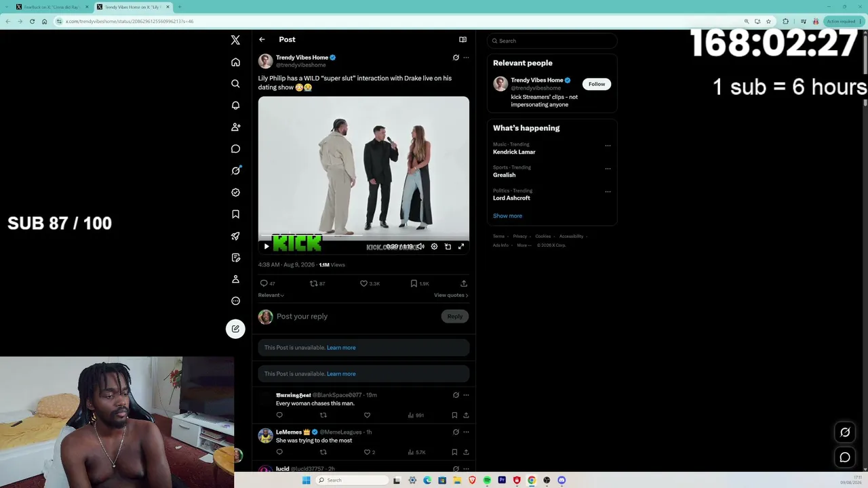Like BurningBeat's reply

click(367, 415)
